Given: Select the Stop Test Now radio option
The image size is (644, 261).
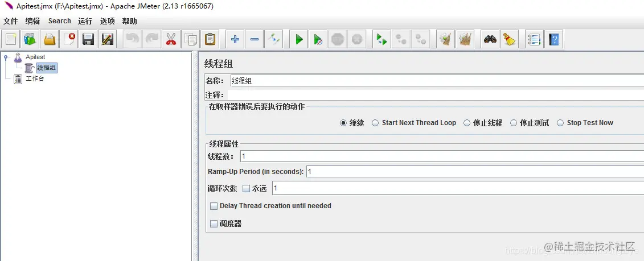Looking at the screenshot, I should 585,123.
